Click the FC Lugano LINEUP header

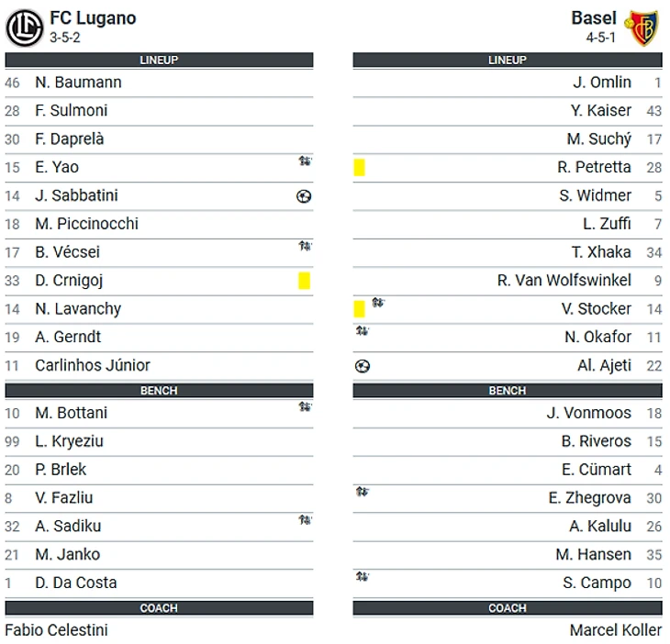click(159, 61)
